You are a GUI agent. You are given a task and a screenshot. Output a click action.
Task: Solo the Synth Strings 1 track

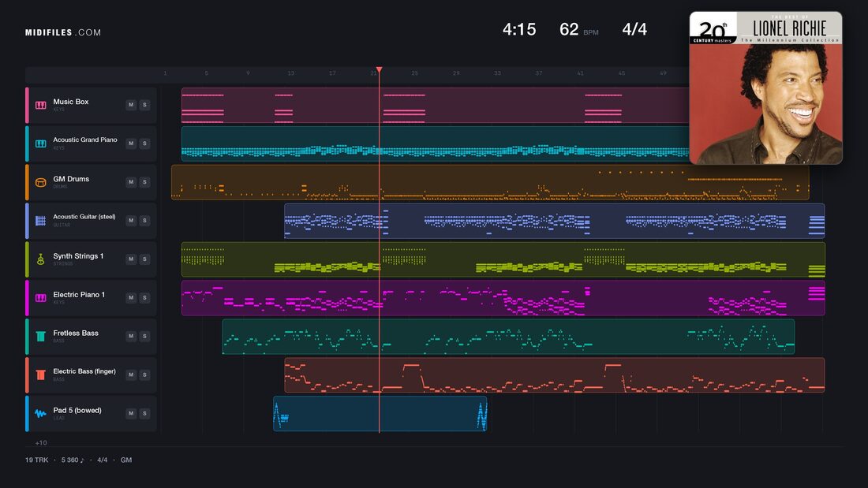(x=144, y=259)
